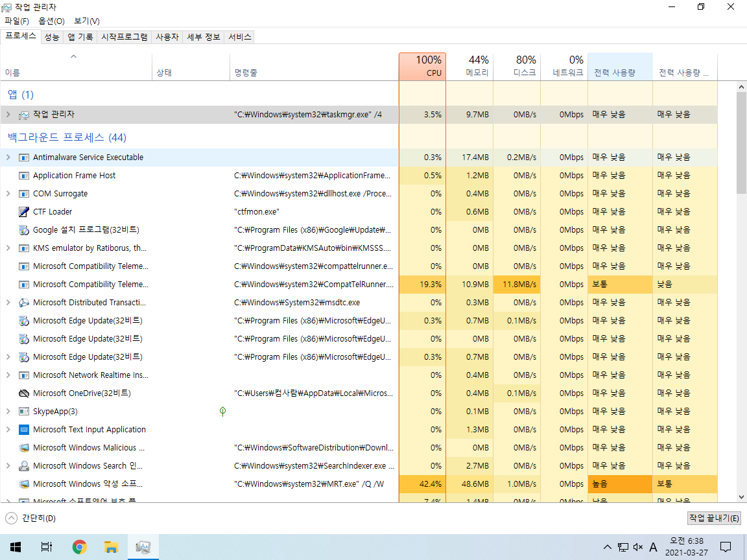Expand the Antimalware Service Executable row
747x560 pixels.
click(x=8, y=157)
